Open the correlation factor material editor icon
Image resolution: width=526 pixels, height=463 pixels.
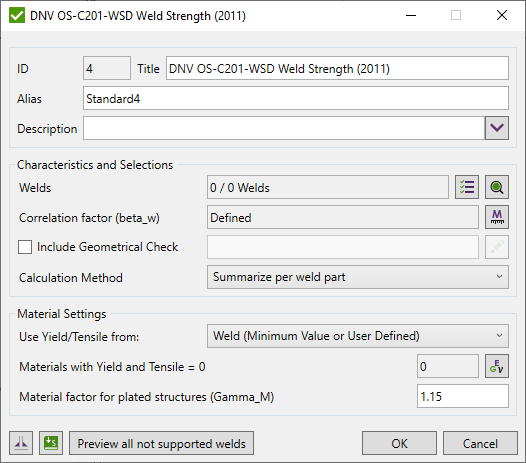coord(496,217)
